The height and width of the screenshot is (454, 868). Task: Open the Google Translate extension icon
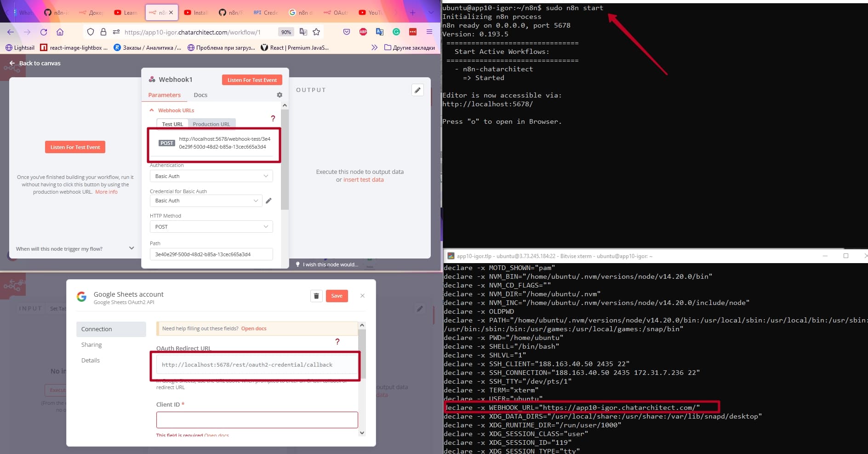point(380,32)
